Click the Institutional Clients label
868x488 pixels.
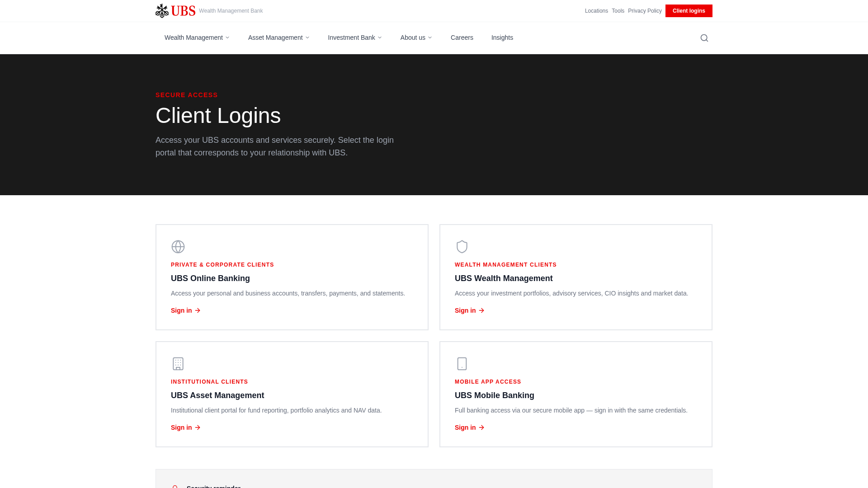[209, 382]
